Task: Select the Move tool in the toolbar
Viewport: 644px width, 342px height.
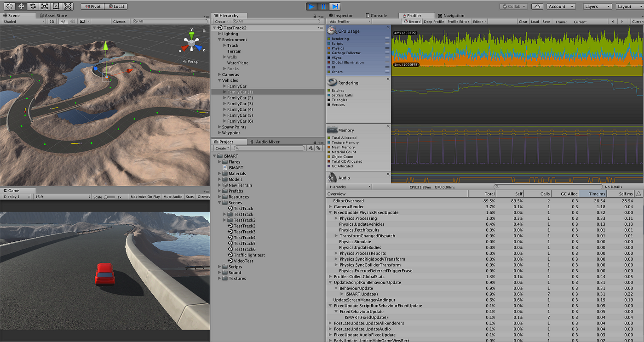Action: pyautogui.click(x=21, y=6)
